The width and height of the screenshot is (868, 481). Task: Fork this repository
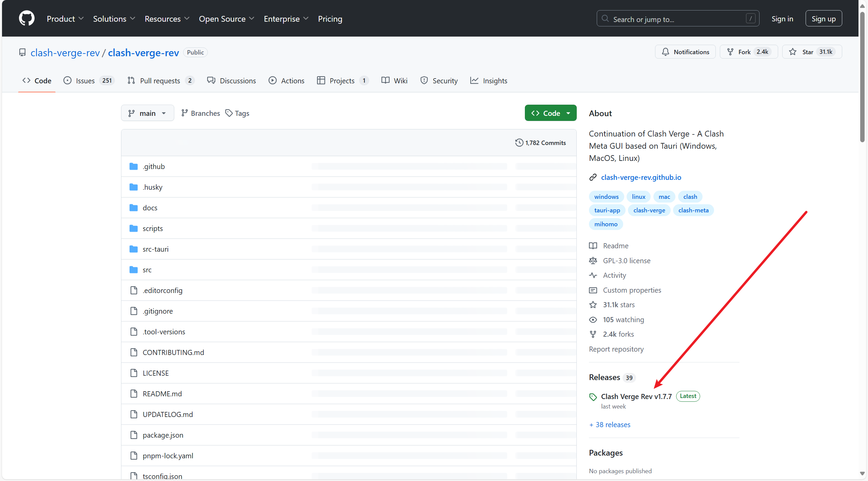point(744,52)
